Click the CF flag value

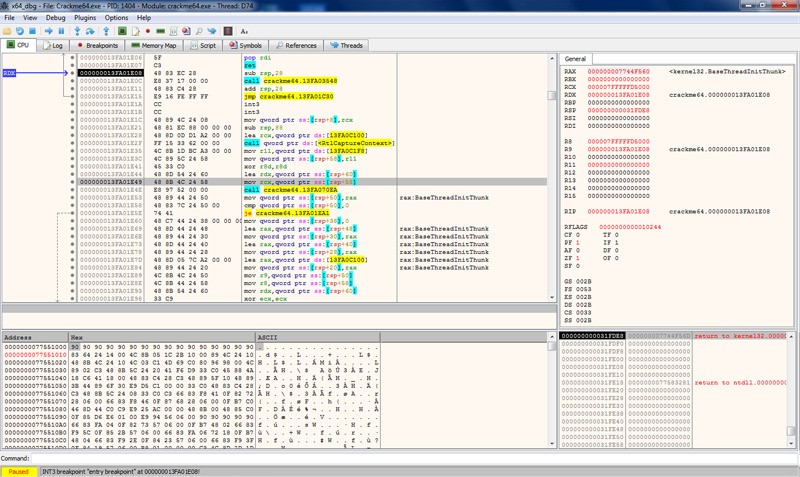click(578, 235)
